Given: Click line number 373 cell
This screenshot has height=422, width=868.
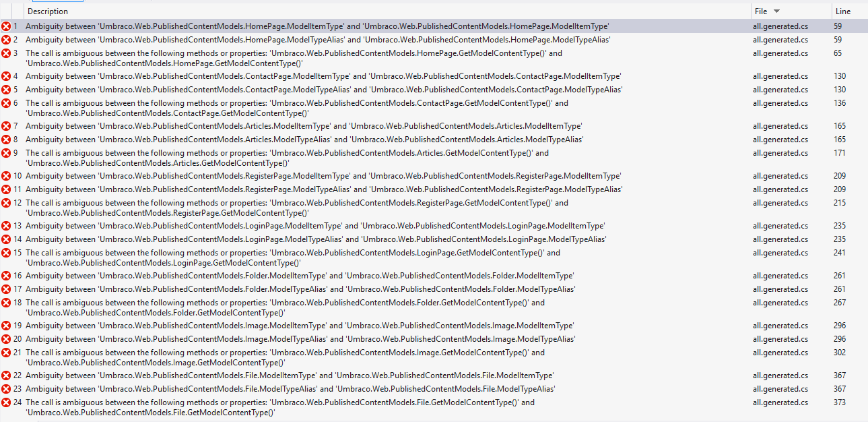Looking at the screenshot, I should tap(840, 402).
